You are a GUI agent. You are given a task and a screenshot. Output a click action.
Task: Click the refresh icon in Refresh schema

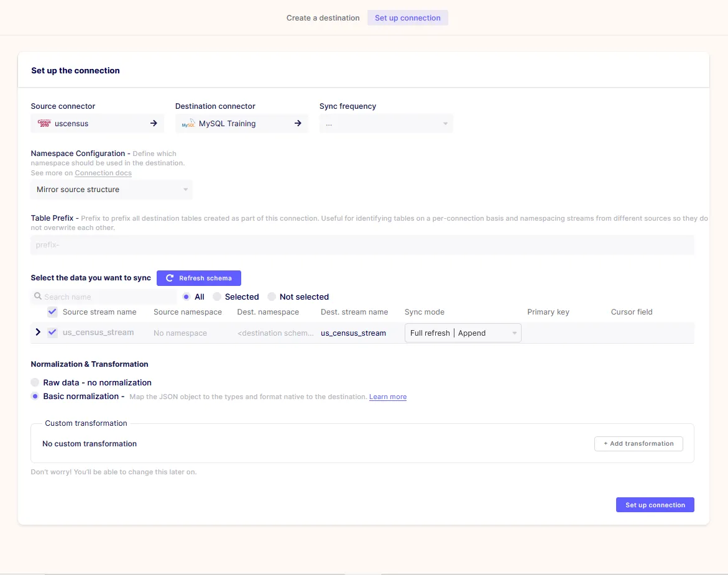pyautogui.click(x=170, y=278)
